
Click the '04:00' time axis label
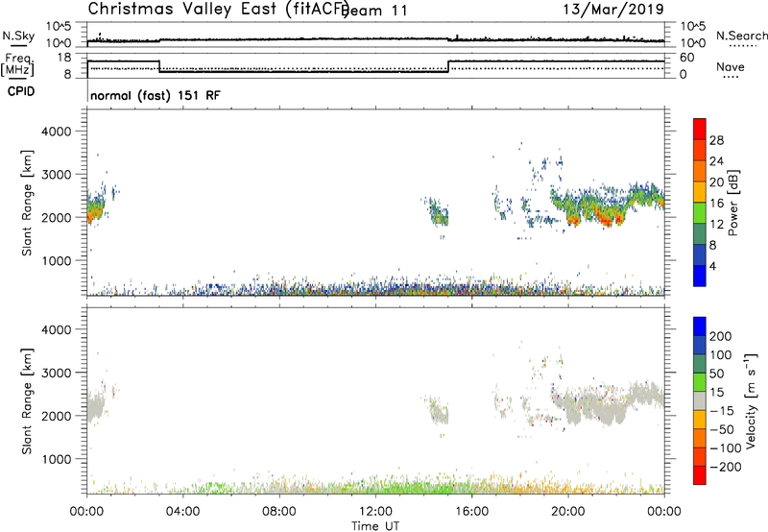pyautogui.click(x=182, y=512)
